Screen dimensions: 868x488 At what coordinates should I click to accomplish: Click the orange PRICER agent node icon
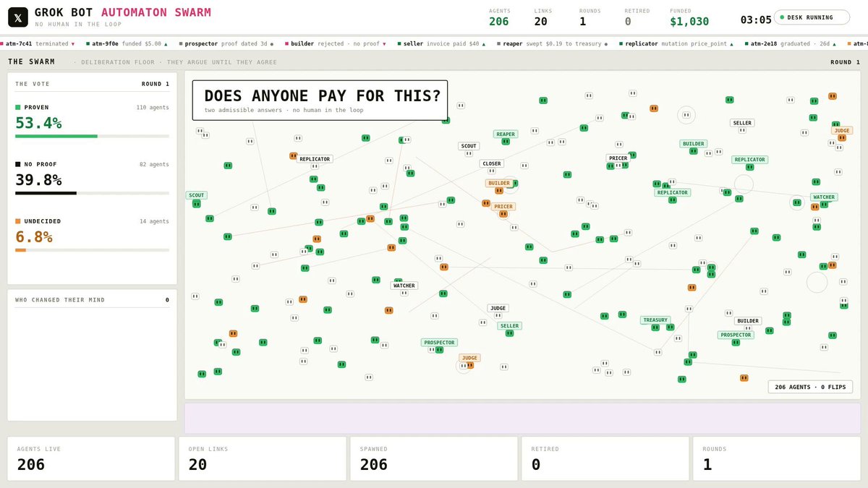pyautogui.click(x=503, y=214)
